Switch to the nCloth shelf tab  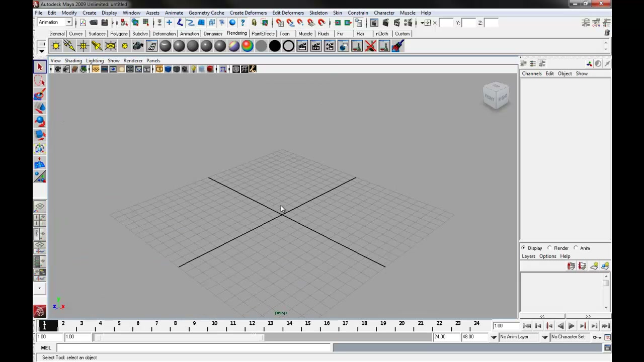tap(382, 34)
